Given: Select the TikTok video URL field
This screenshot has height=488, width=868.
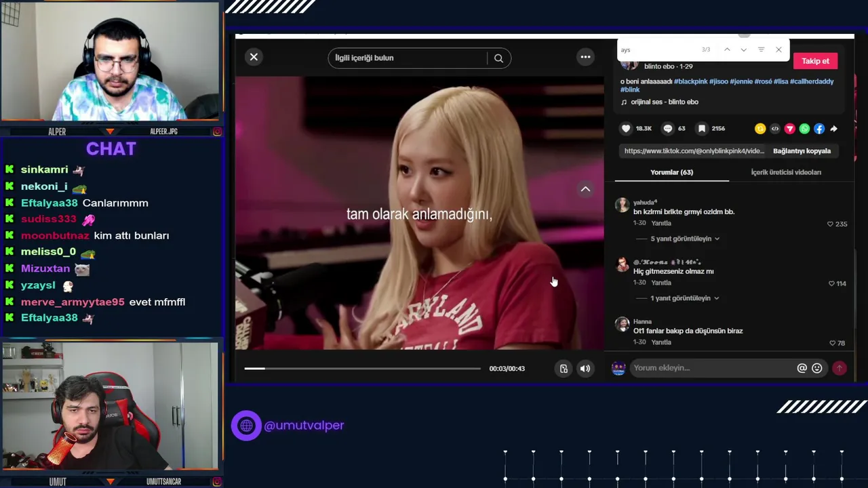Looking at the screenshot, I should (694, 151).
